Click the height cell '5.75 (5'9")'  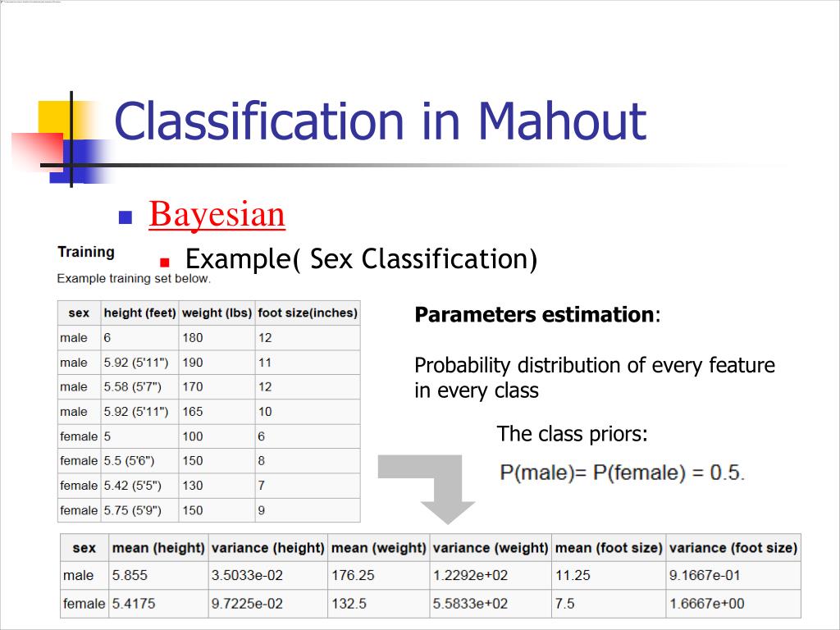click(x=139, y=510)
